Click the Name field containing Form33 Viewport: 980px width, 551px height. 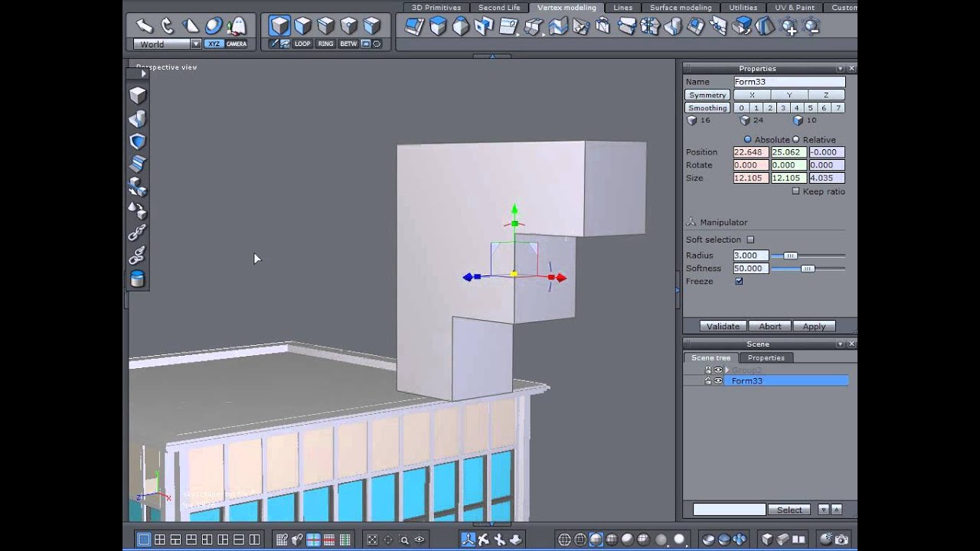(789, 82)
